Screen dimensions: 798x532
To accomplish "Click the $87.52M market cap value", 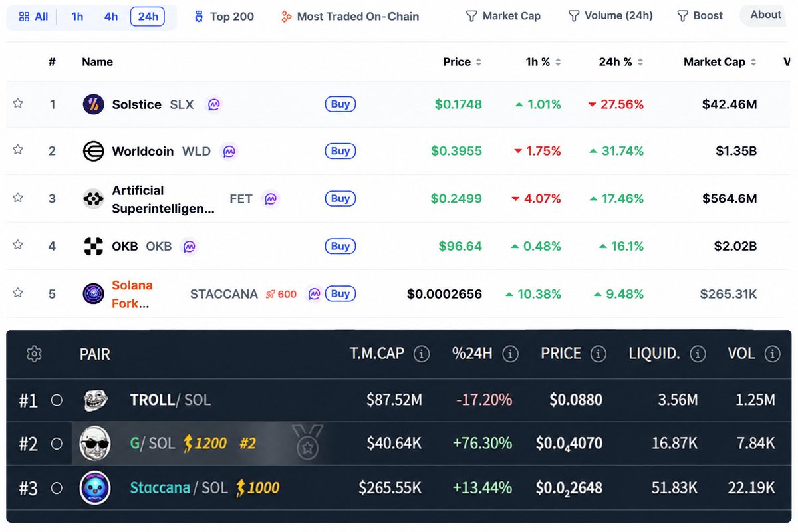I will [x=394, y=400].
